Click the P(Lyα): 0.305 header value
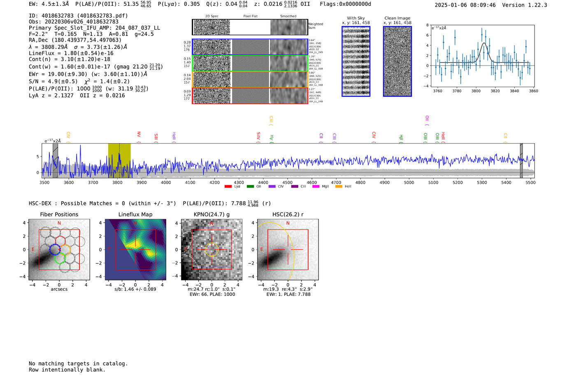 click(179, 4)
